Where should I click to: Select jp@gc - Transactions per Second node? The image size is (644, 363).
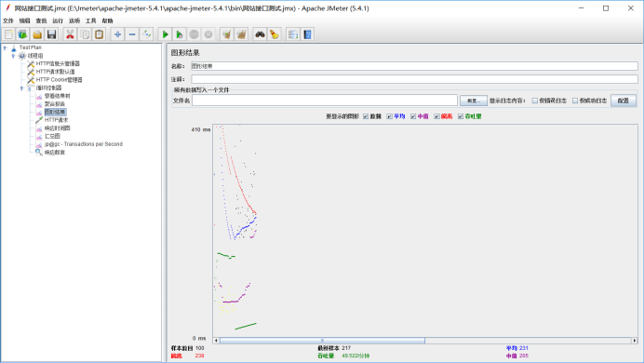pos(84,144)
